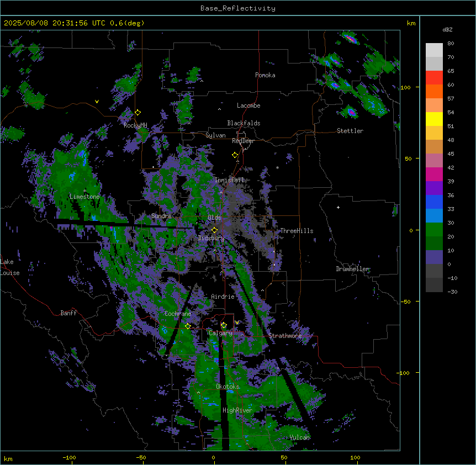Viewport: 476px width, 465px height.
Task: Click the Lacombe city label
Action: coord(248,105)
